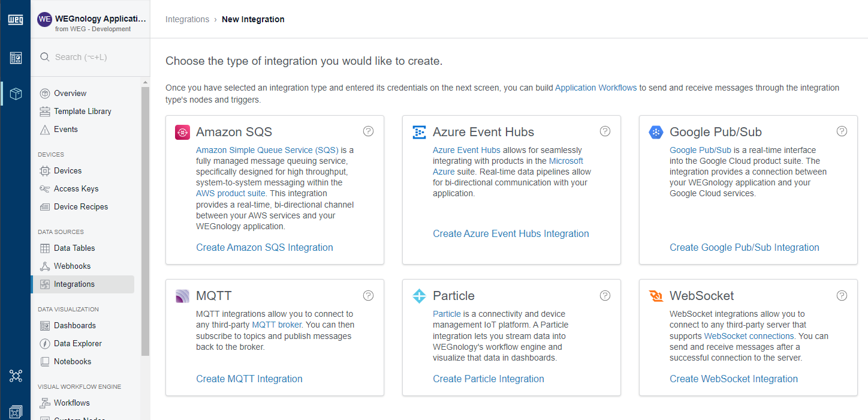Click the sidebar vertical scrollbar
Screen dimensions: 868x420
(x=145, y=221)
